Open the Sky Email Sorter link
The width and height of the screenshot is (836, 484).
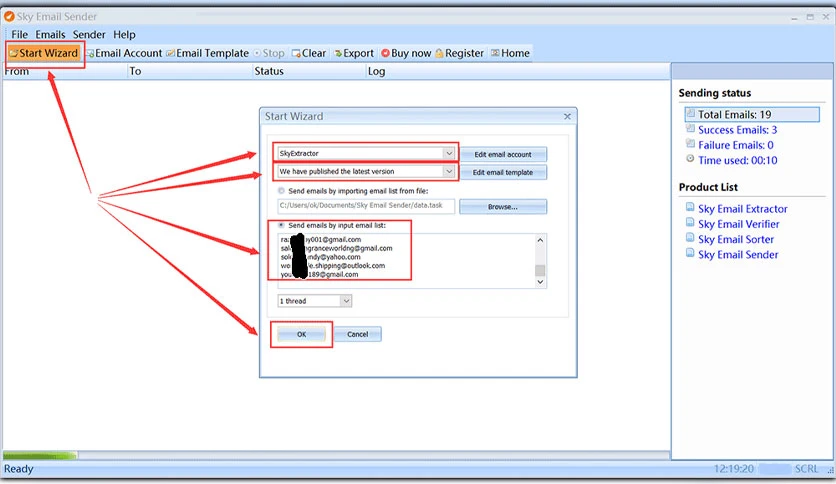coord(736,240)
